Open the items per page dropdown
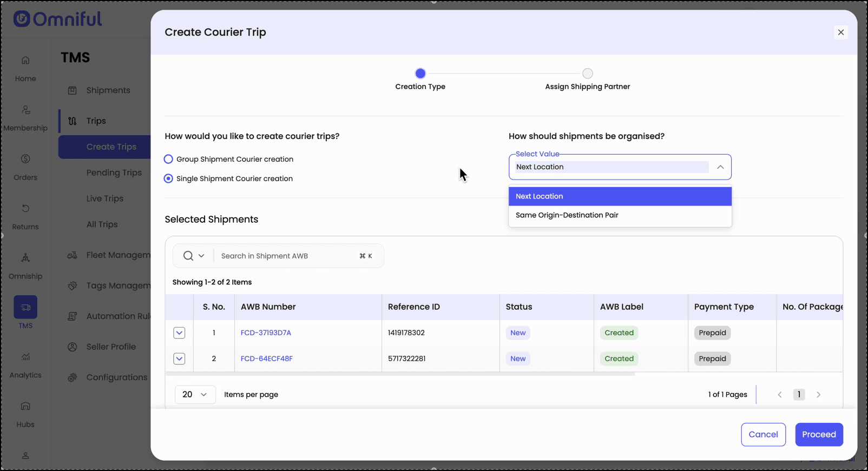The height and width of the screenshot is (471, 868). coord(195,395)
